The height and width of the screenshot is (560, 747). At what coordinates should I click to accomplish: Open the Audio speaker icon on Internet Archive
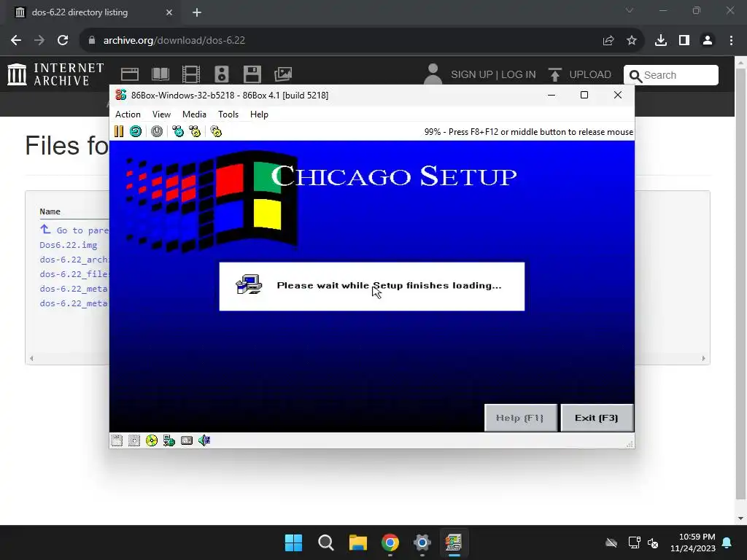(222, 74)
